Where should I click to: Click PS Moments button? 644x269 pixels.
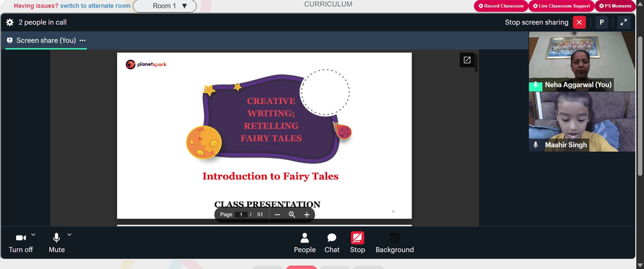click(615, 6)
